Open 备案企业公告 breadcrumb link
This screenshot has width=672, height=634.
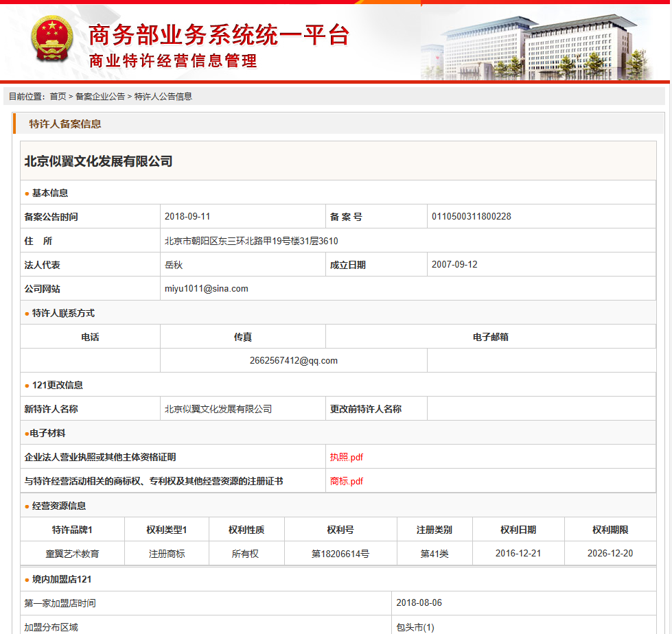[x=100, y=97]
